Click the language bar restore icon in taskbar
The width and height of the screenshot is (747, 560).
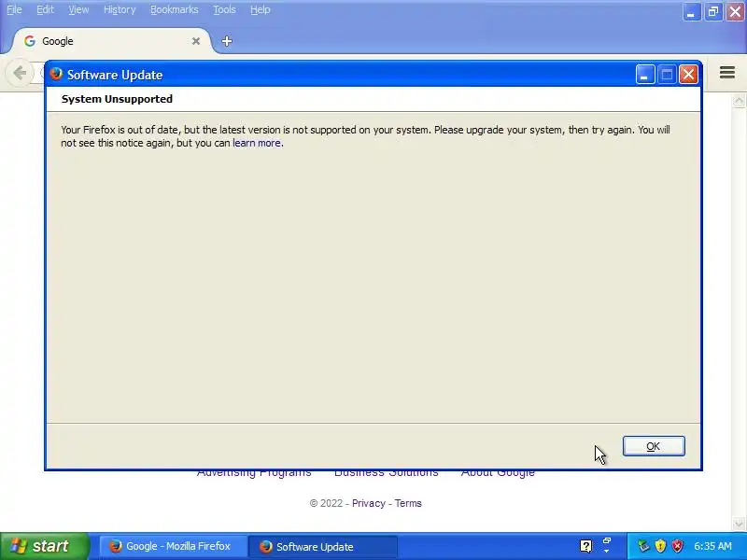pyautogui.click(x=607, y=541)
